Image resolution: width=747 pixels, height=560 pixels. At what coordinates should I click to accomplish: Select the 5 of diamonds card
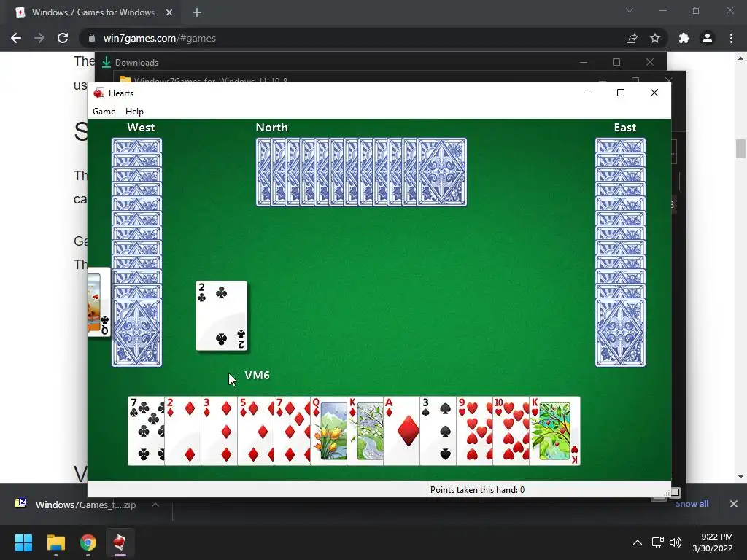coord(256,431)
